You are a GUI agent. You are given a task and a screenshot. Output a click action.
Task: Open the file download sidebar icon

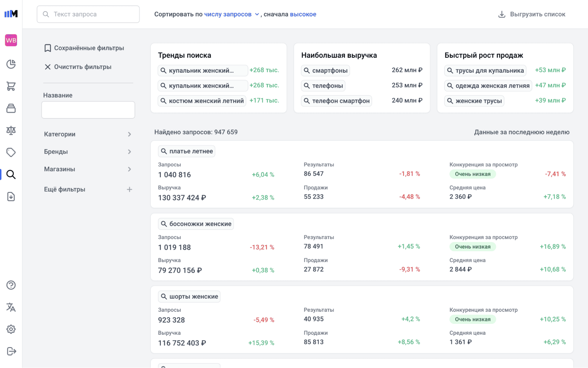[11, 197]
